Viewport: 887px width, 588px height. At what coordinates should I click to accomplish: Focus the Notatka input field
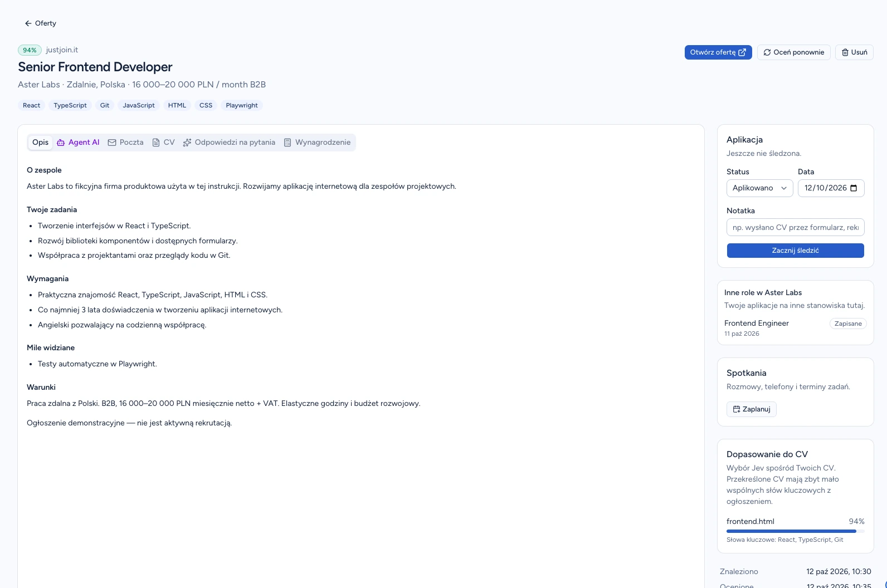tap(796, 227)
